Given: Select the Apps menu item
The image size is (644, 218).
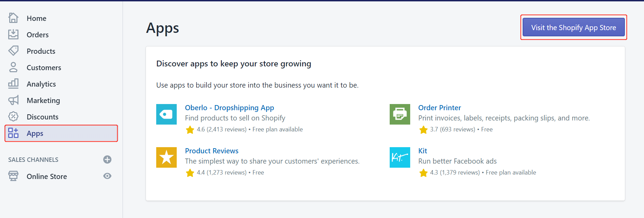Looking at the screenshot, I should 62,133.
